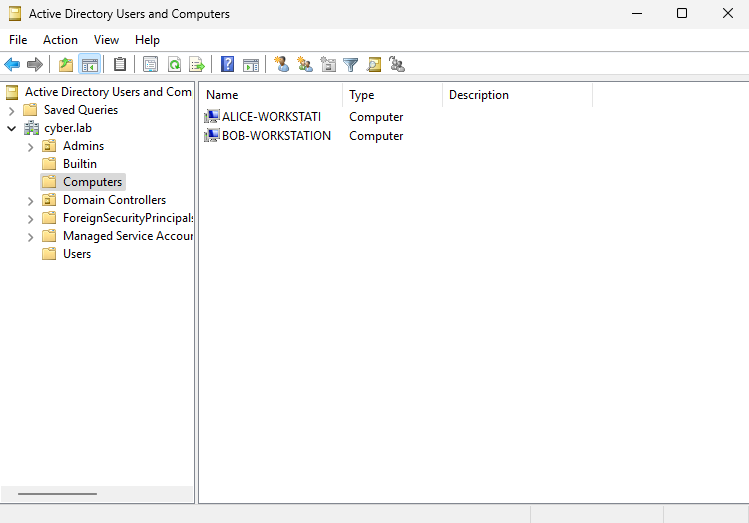Screen dimensions: 749x523
Task: Expand the Domain Controllers node
Action: pyautogui.click(x=30, y=201)
